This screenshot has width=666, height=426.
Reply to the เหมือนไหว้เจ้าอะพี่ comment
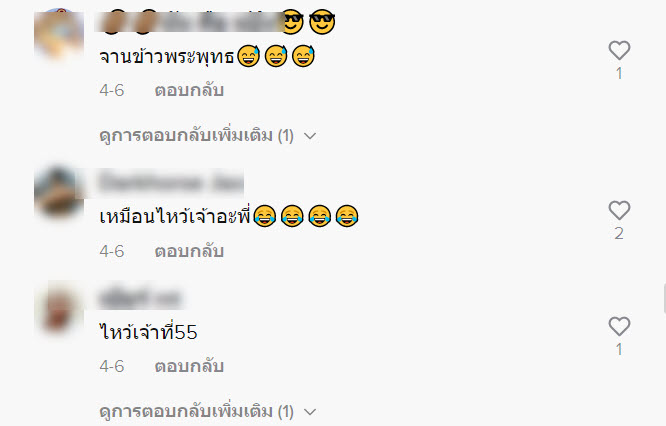[x=189, y=251]
